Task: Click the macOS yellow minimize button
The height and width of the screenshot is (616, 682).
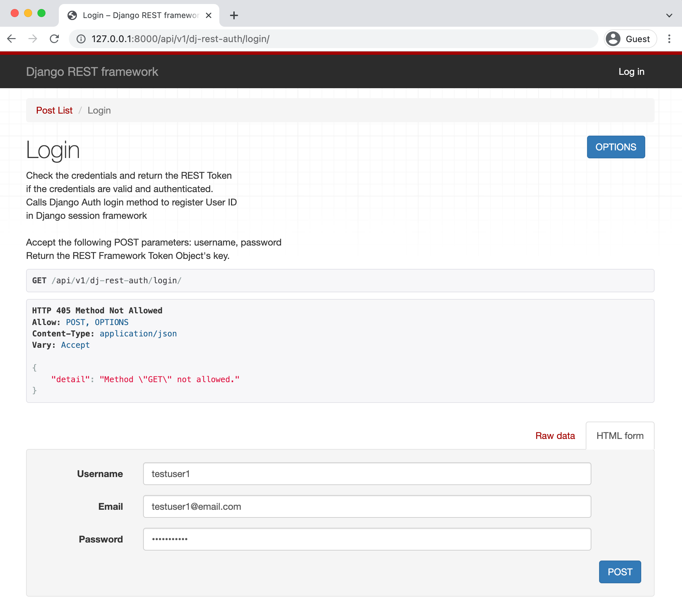Action: point(28,13)
